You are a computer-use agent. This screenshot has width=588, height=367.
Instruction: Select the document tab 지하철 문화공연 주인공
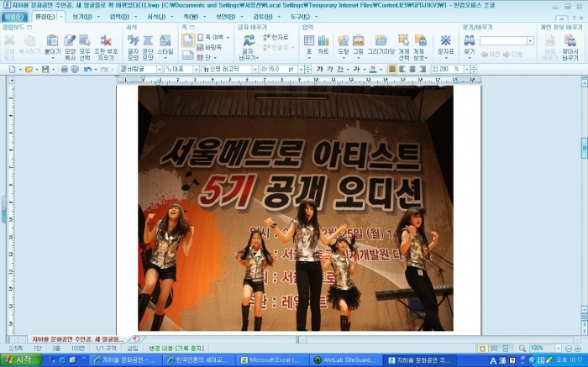(77, 339)
